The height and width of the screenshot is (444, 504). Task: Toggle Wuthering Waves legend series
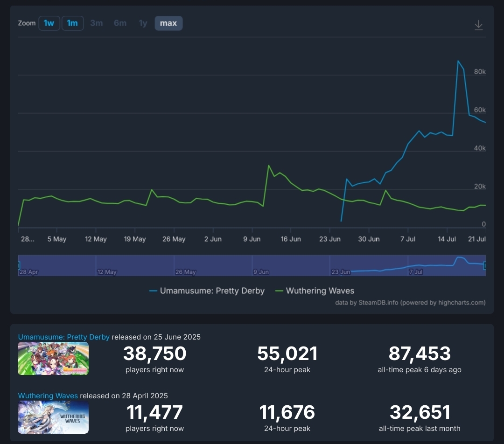[x=315, y=291]
